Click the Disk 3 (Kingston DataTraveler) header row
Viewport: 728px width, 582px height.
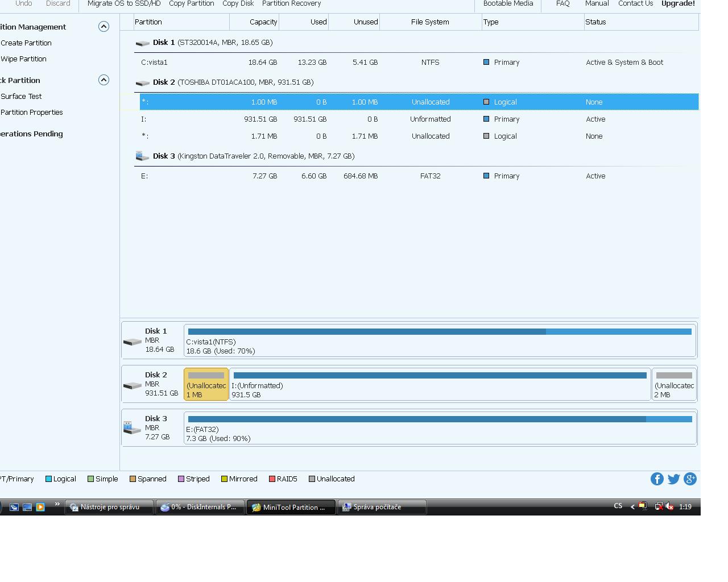point(416,156)
